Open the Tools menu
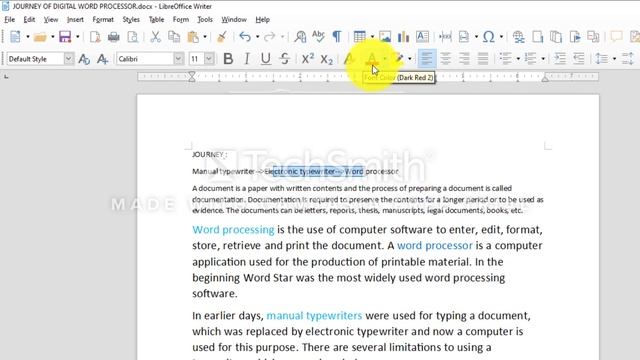 (x=205, y=20)
